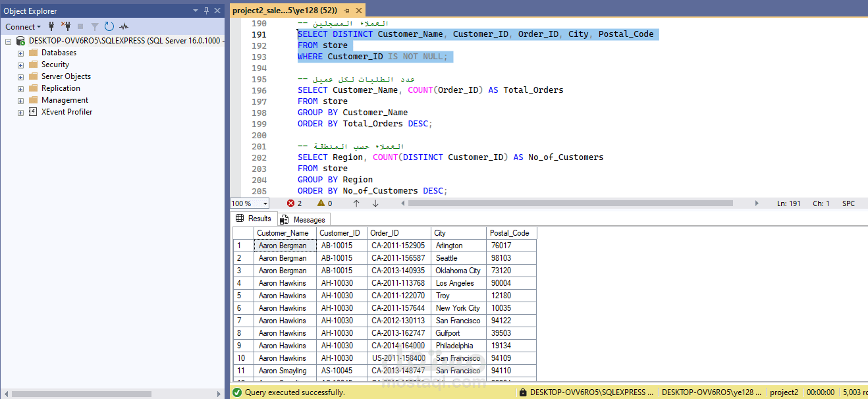Close the project2_sale query tab
This screenshot has width=868, height=399.
[359, 11]
